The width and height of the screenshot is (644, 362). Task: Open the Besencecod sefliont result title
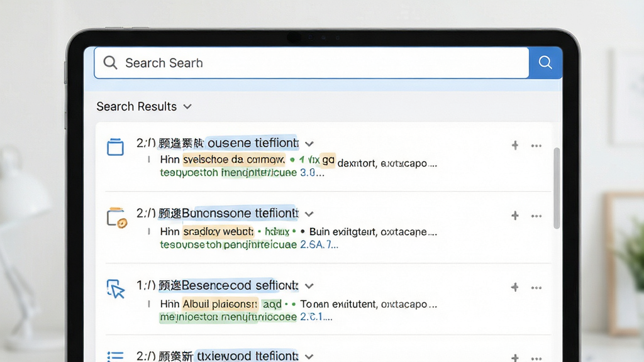[218, 285]
